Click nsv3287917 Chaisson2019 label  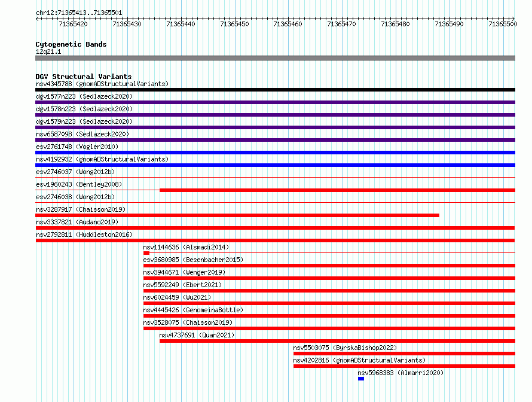pyautogui.click(x=81, y=209)
